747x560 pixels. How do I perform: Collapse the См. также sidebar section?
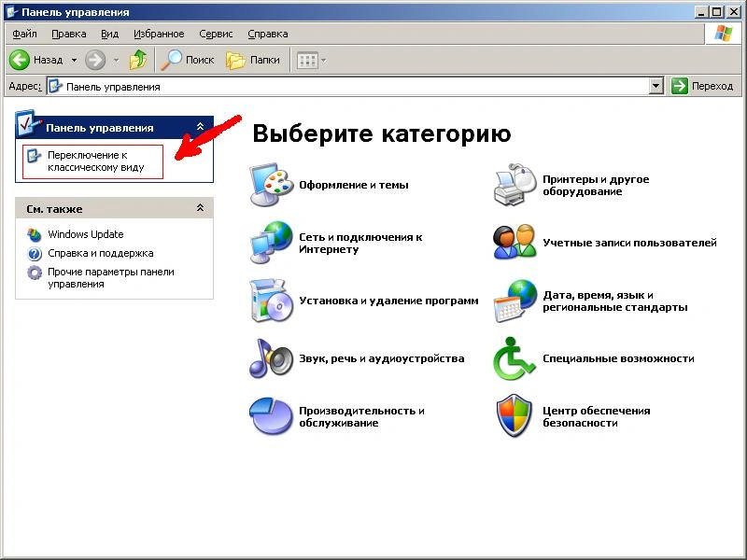click(200, 208)
